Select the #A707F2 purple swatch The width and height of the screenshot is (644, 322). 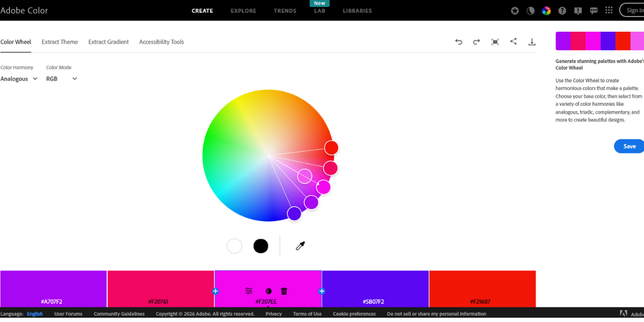tap(53, 289)
